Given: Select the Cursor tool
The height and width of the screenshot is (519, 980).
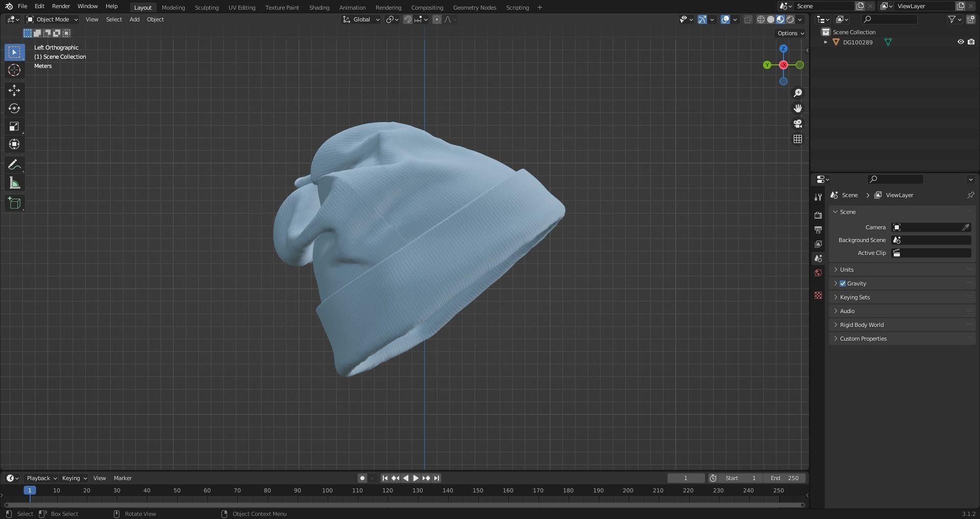Looking at the screenshot, I should click(x=14, y=70).
